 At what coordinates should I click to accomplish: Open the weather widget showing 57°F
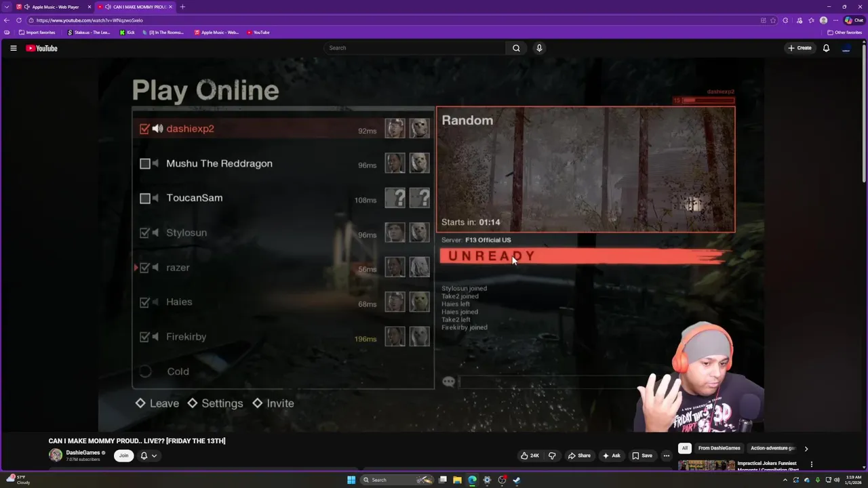(x=18, y=480)
